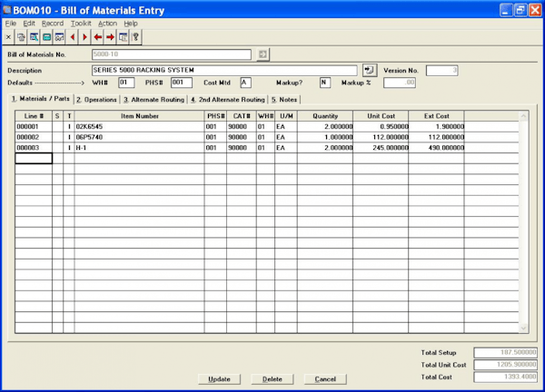The width and height of the screenshot is (545, 392).
Task: Switch to Materials / Parts tab
Action: tap(41, 99)
